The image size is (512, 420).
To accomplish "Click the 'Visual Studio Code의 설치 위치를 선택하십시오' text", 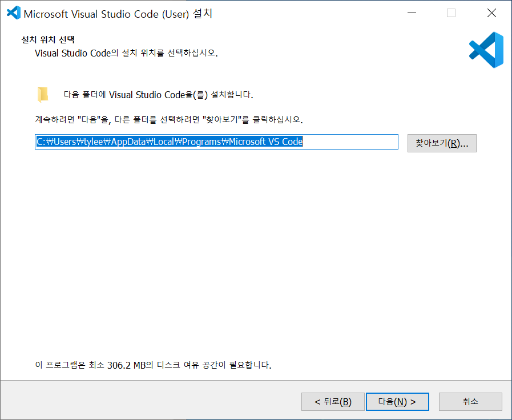I will coord(126,53).
